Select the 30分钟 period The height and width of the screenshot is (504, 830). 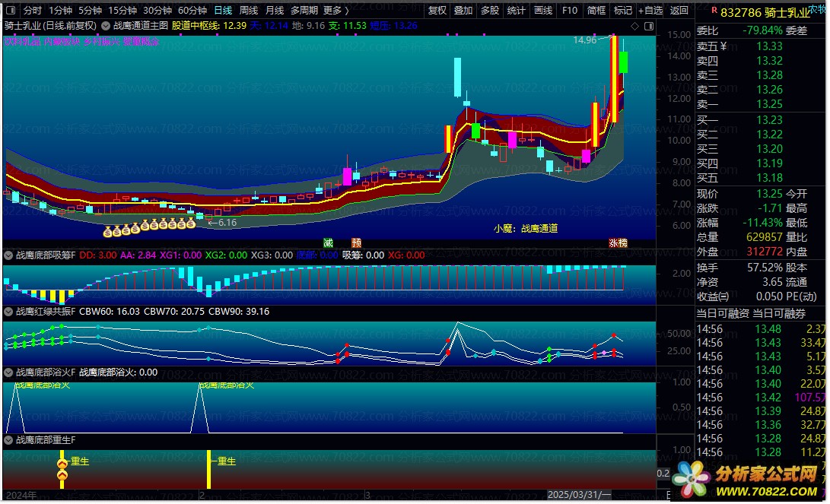157,10
